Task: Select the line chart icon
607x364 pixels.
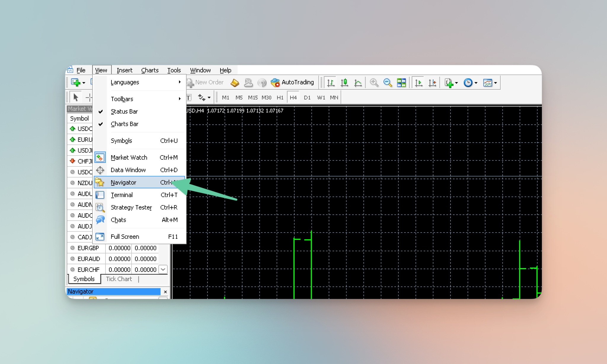Action: 358,83
